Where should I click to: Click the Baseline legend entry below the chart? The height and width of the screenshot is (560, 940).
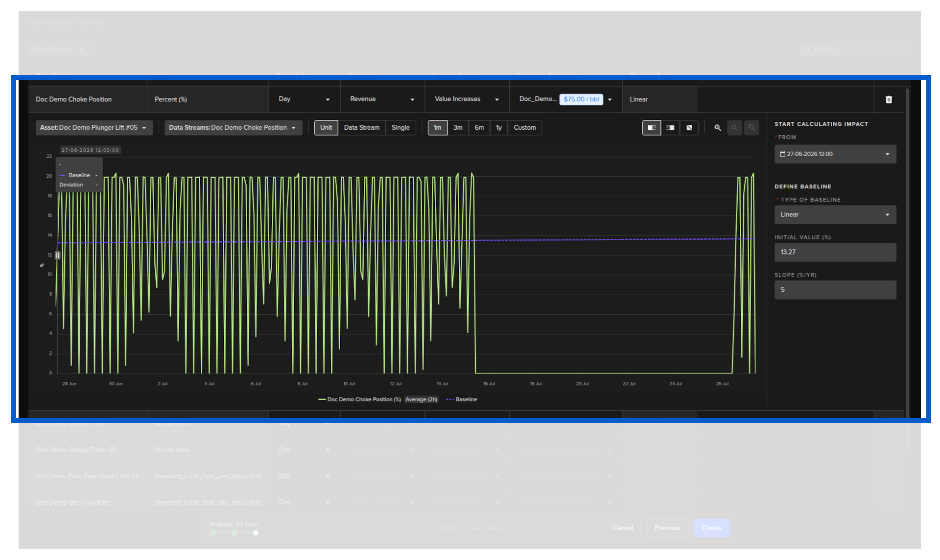[462, 399]
